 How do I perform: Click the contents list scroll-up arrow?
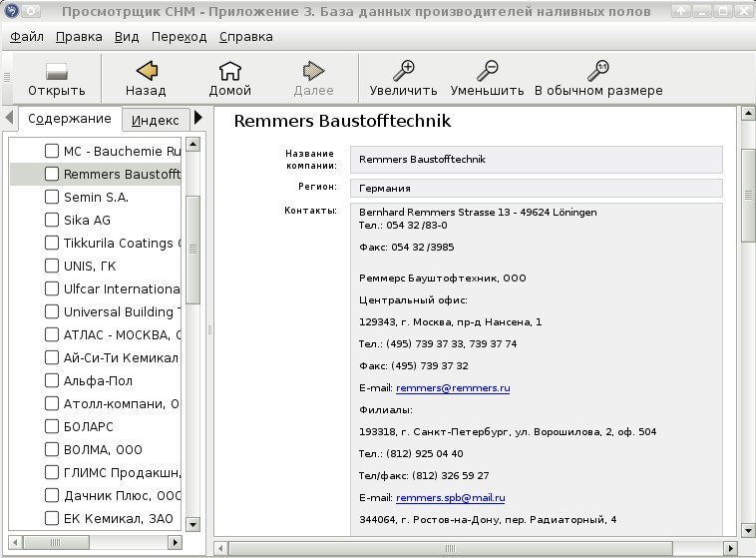coord(192,144)
